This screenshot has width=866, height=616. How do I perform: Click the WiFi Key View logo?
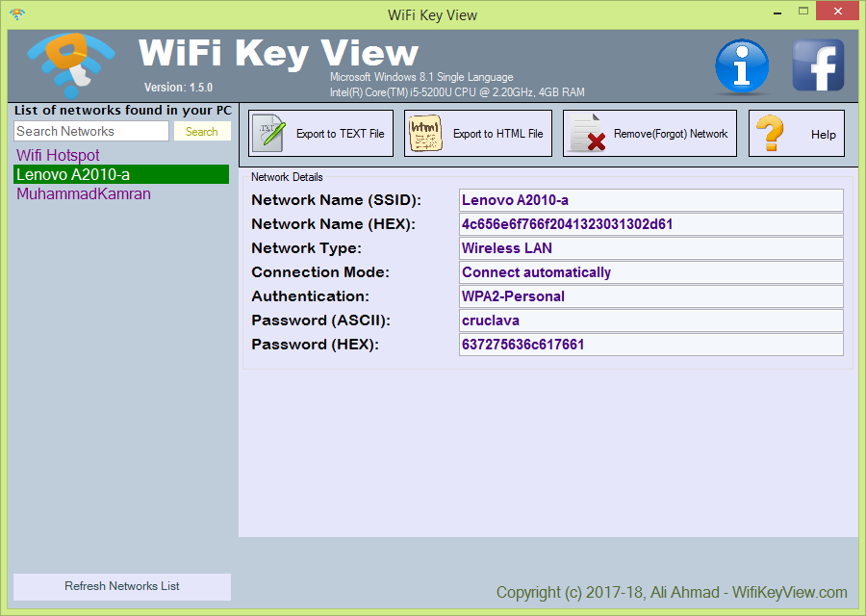point(70,64)
